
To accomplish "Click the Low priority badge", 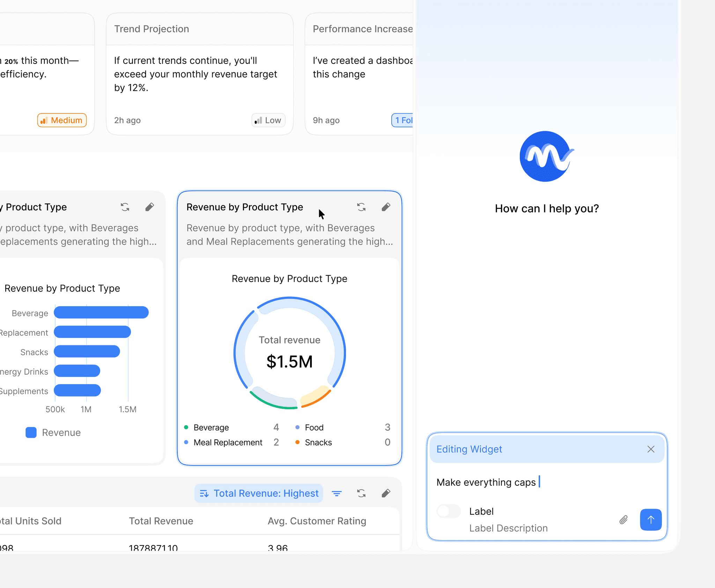I will (268, 120).
